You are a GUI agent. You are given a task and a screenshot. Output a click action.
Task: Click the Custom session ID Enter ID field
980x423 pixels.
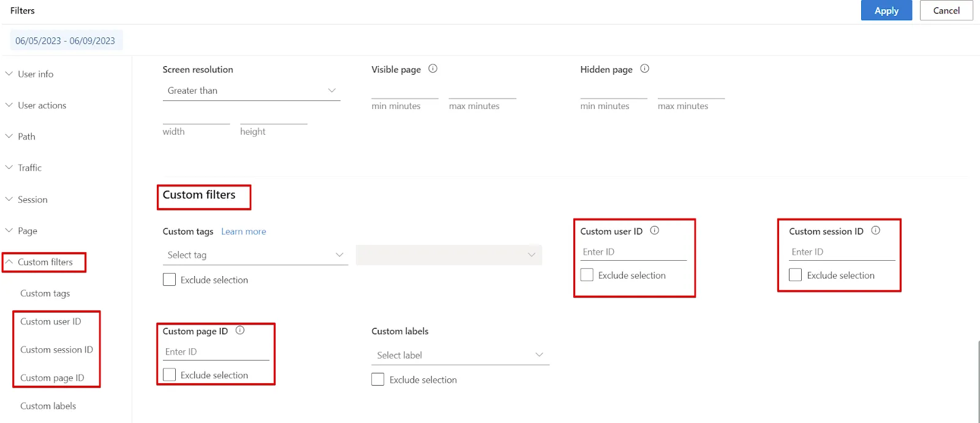tap(842, 252)
